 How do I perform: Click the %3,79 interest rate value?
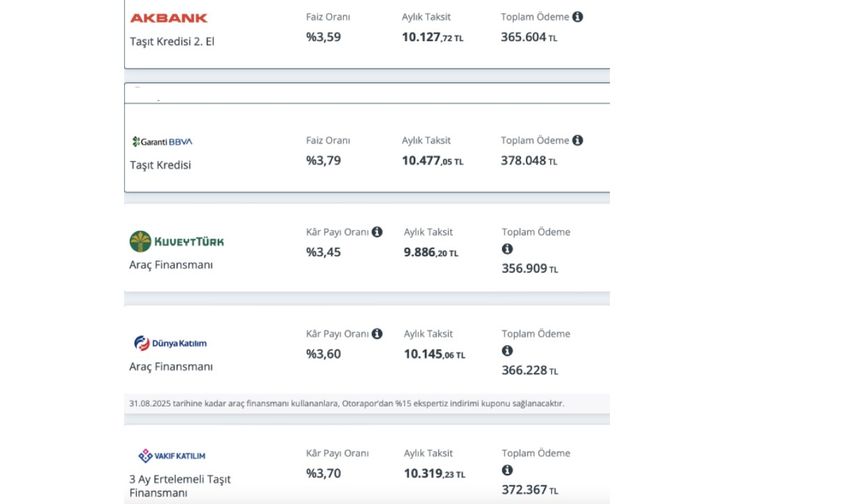pos(324,161)
